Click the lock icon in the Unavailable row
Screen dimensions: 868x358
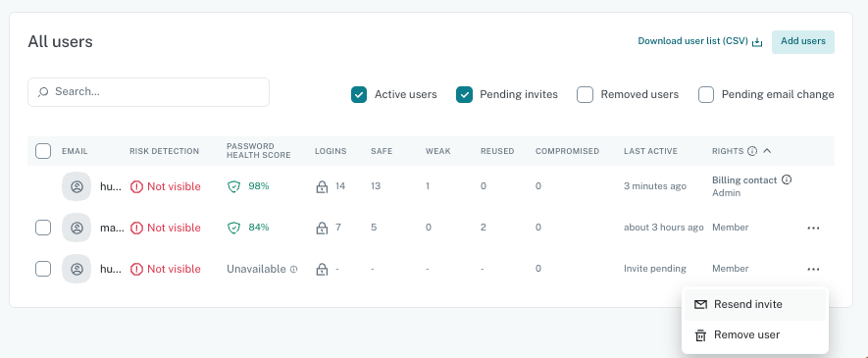(x=322, y=270)
